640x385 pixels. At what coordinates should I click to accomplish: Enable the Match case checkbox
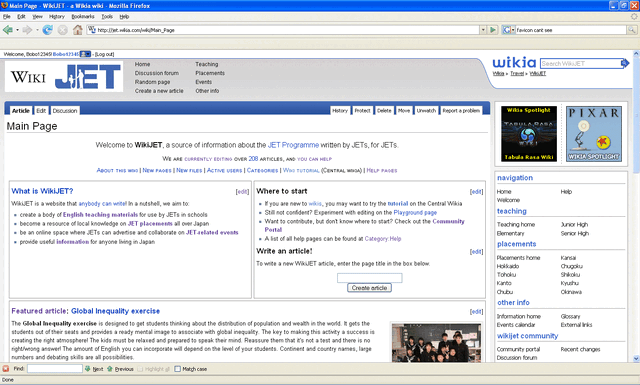pyautogui.click(x=178, y=369)
